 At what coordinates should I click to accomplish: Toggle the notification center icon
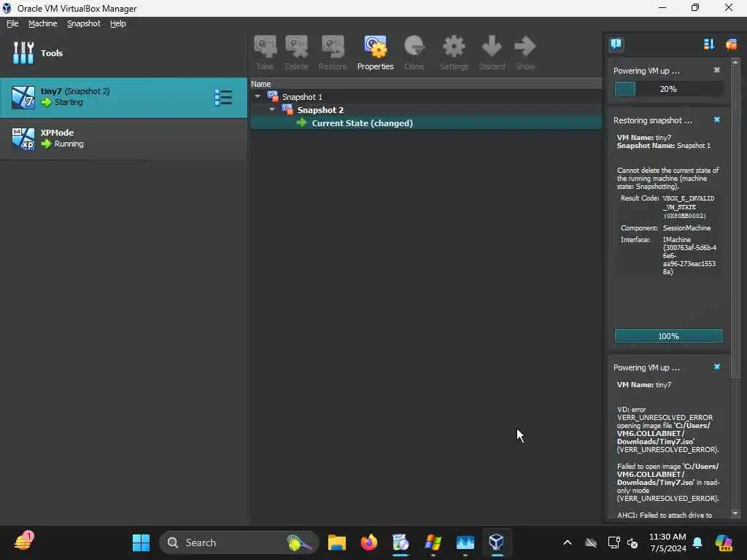[616, 44]
